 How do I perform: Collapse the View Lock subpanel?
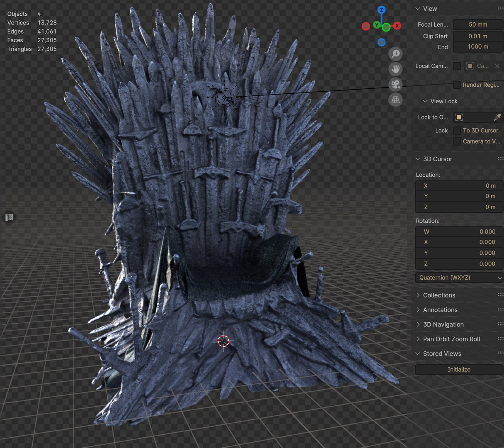coord(425,101)
